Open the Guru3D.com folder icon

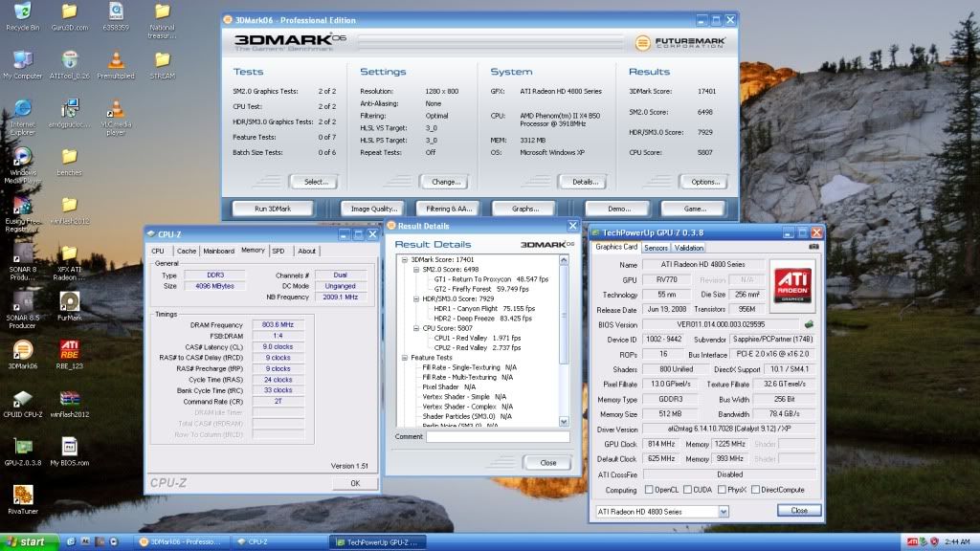69,17
